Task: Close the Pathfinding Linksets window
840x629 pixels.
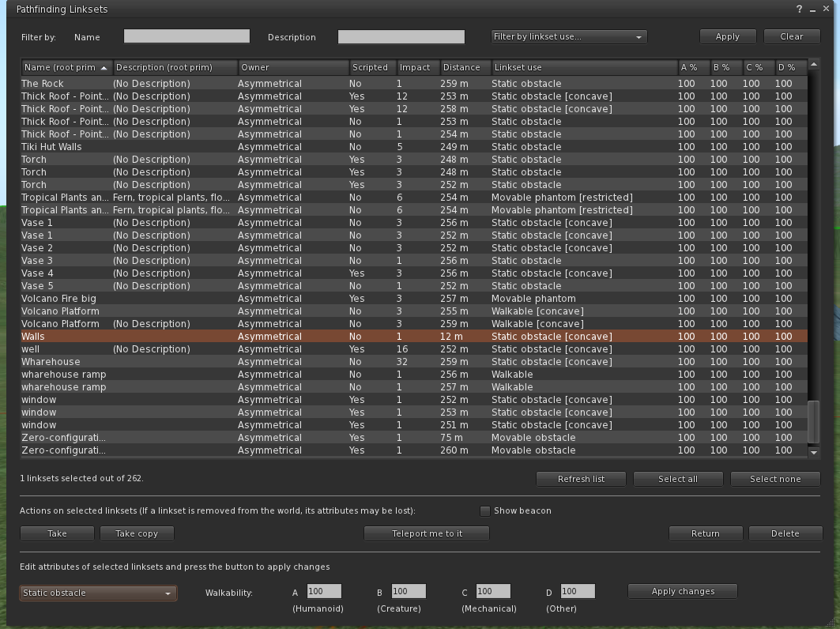Action: coord(826,9)
